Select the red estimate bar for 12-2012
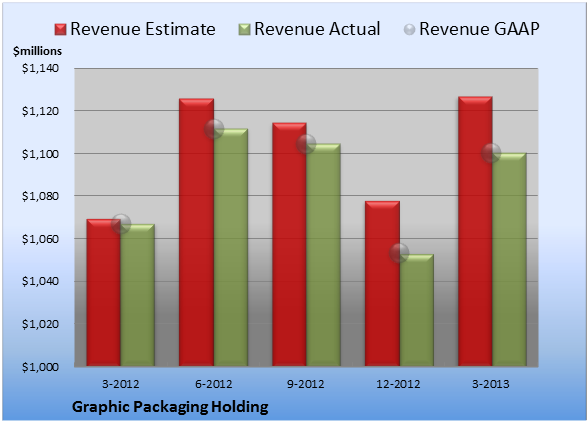Image resolution: width=588 pixels, height=422 pixels. point(382,284)
